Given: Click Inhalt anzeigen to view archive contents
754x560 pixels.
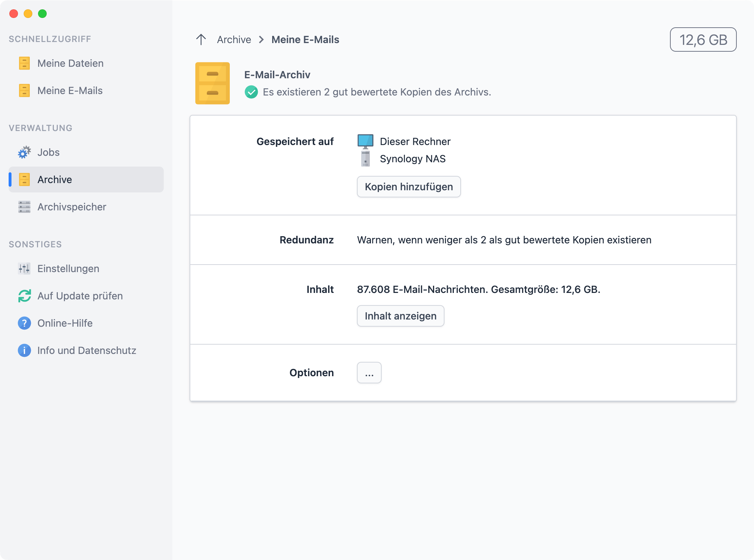Looking at the screenshot, I should pyautogui.click(x=400, y=316).
